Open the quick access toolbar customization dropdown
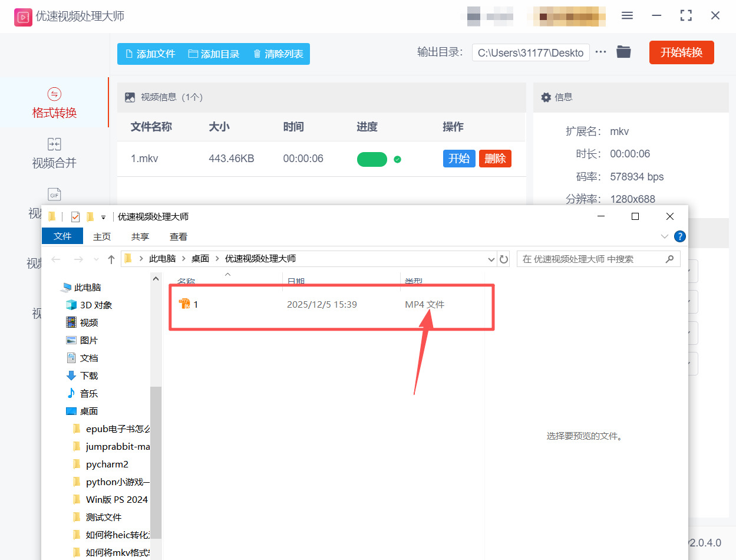Viewport: 736px width, 560px height. pyautogui.click(x=103, y=217)
